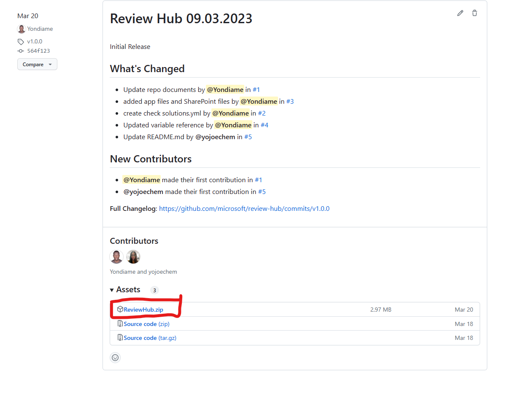Click the commit icon next to 564f123
The width and height of the screenshot is (532, 396).
tap(20, 51)
